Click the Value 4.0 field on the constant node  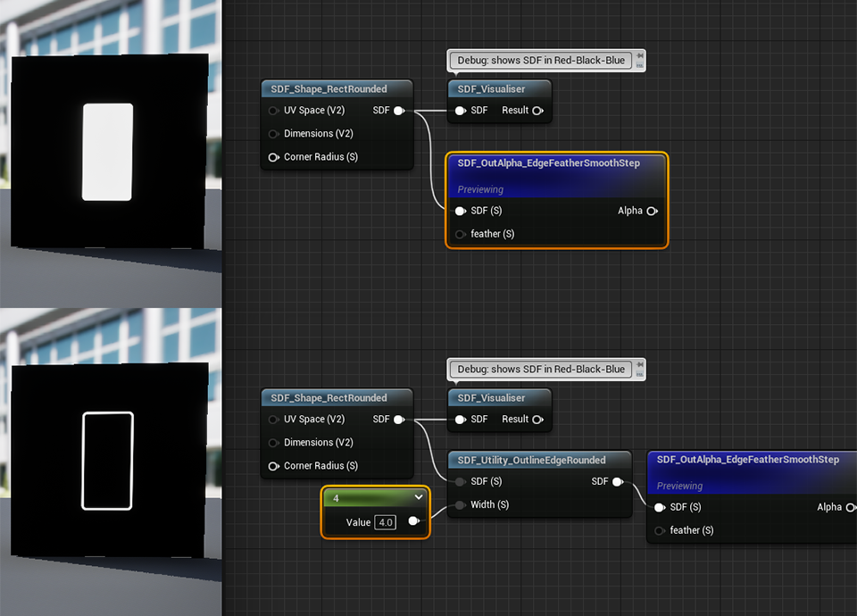click(385, 522)
